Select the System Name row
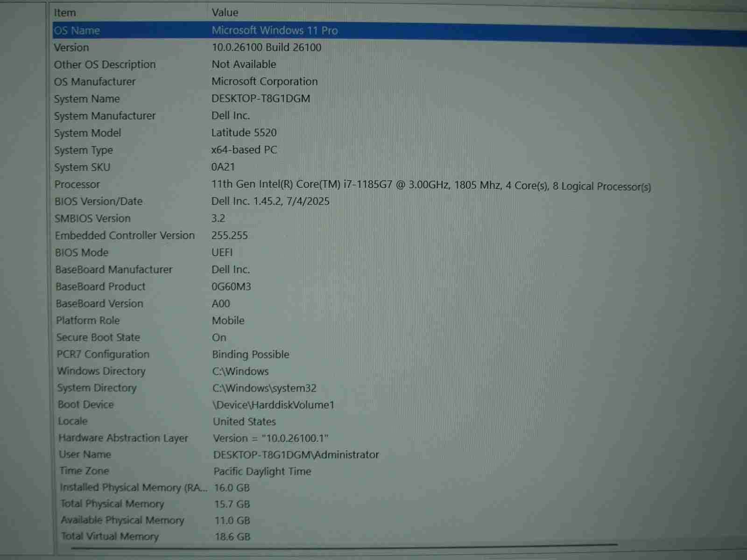747x560 pixels. (87, 99)
